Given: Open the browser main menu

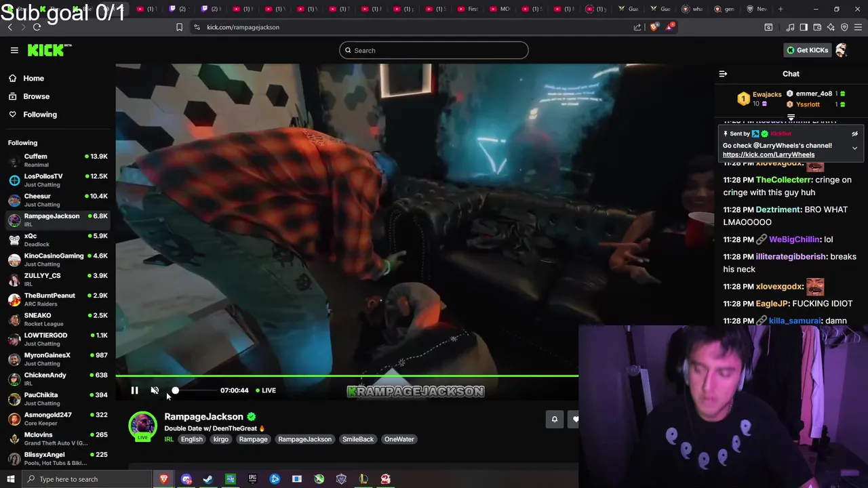Looking at the screenshot, I should click(858, 27).
